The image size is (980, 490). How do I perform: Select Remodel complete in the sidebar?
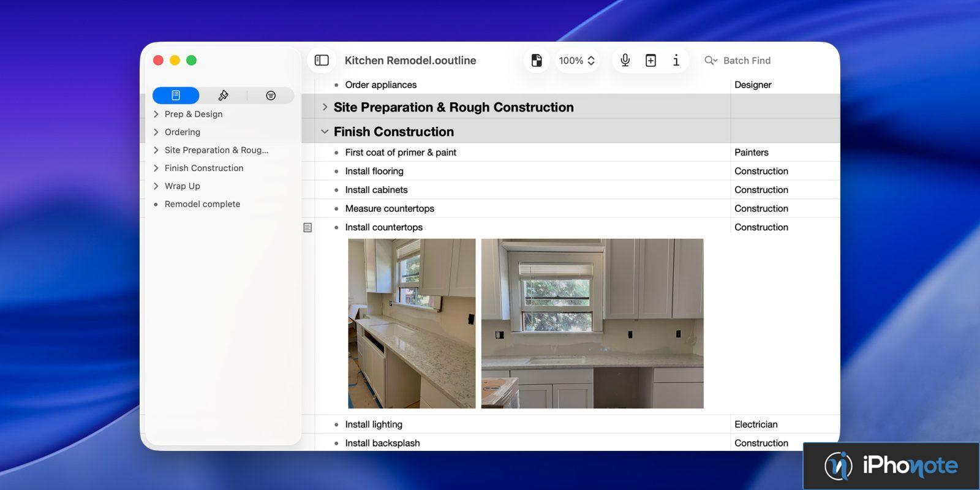[202, 204]
